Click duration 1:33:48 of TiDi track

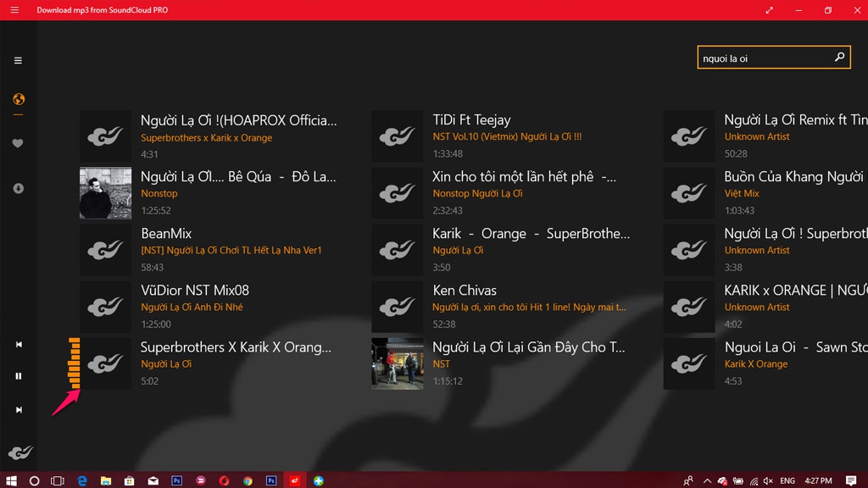point(448,154)
